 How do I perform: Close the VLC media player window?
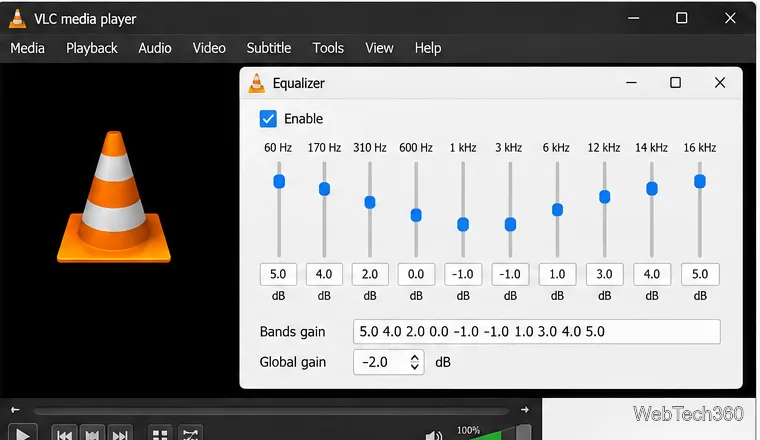tap(730, 18)
